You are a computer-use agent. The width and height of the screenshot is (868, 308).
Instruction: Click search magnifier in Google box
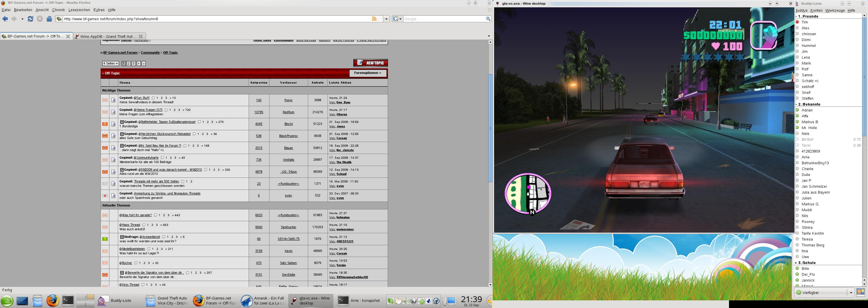(488, 19)
